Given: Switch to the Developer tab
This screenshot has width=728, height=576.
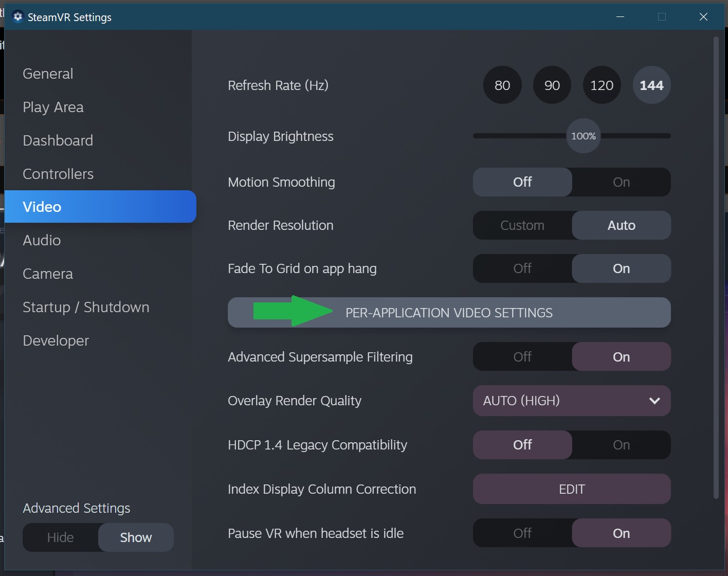Looking at the screenshot, I should point(56,340).
